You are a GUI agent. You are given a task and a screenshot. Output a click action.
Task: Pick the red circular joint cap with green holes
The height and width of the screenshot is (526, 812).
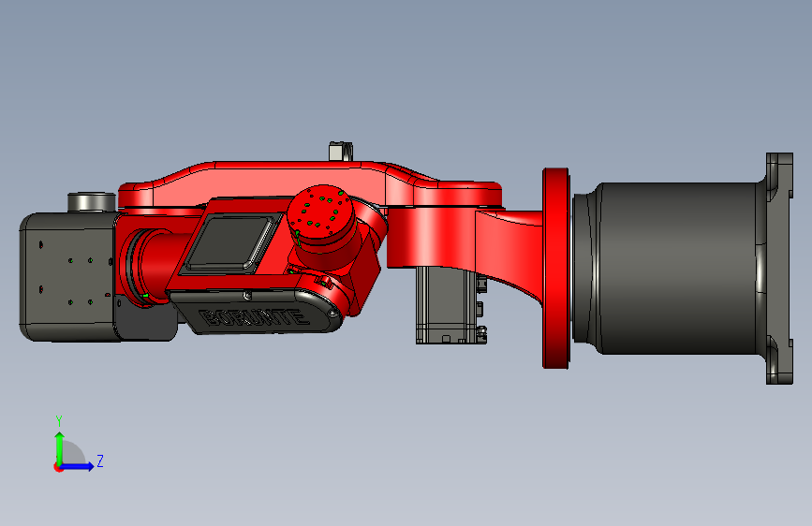point(321,213)
